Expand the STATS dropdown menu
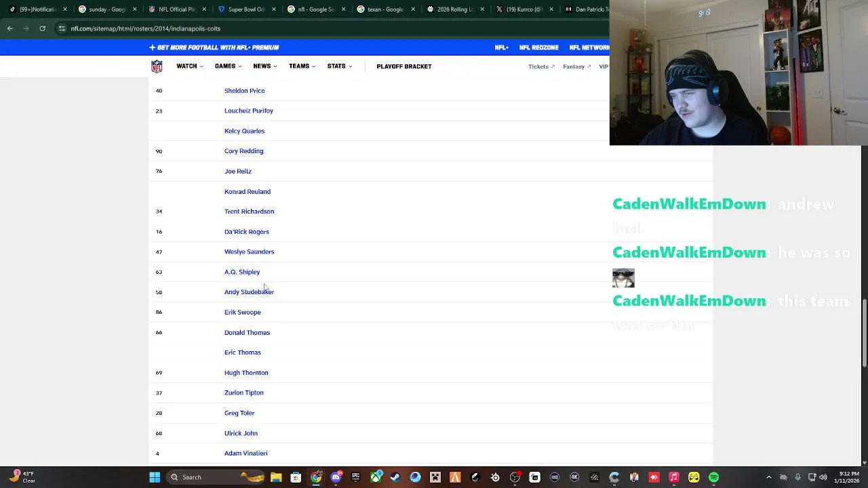The width and height of the screenshot is (868, 488). click(340, 66)
